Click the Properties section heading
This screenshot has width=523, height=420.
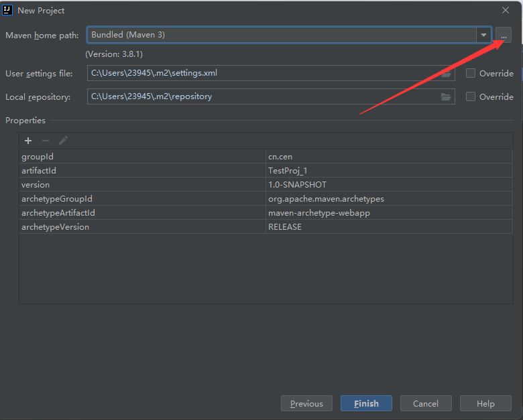[25, 121]
